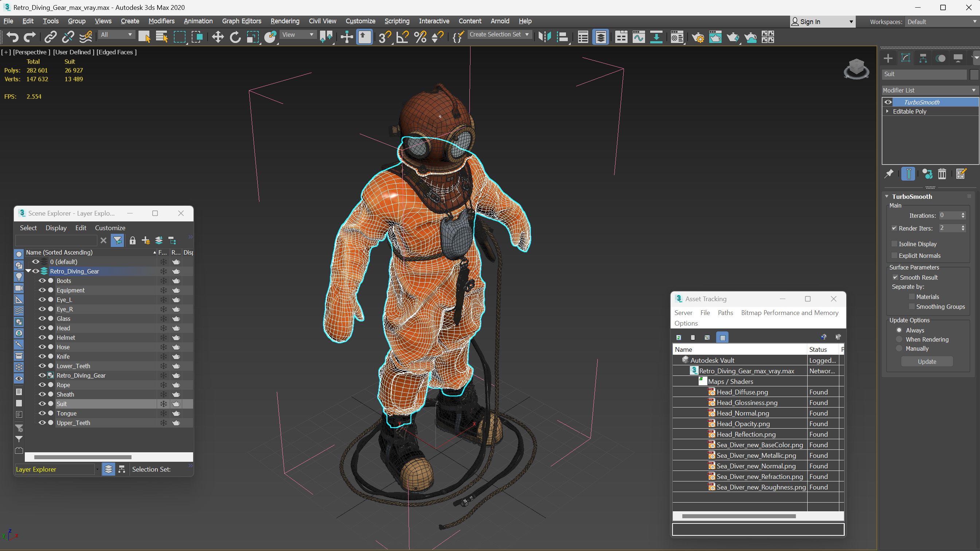Open the Rendering menu
Screen dimensions: 980x551
click(x=285, y=21)
